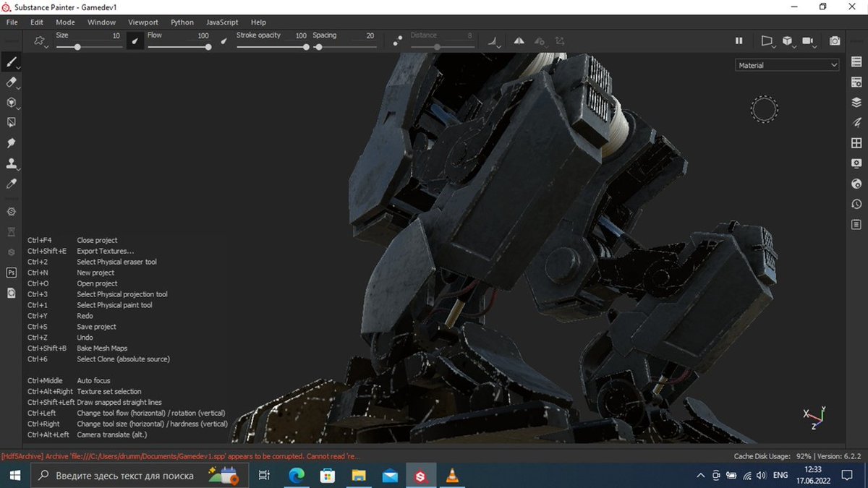The height and width of the screenshot is (488, 868).
Task: Select the Polygon fill tool
Action: click(11, 123)
